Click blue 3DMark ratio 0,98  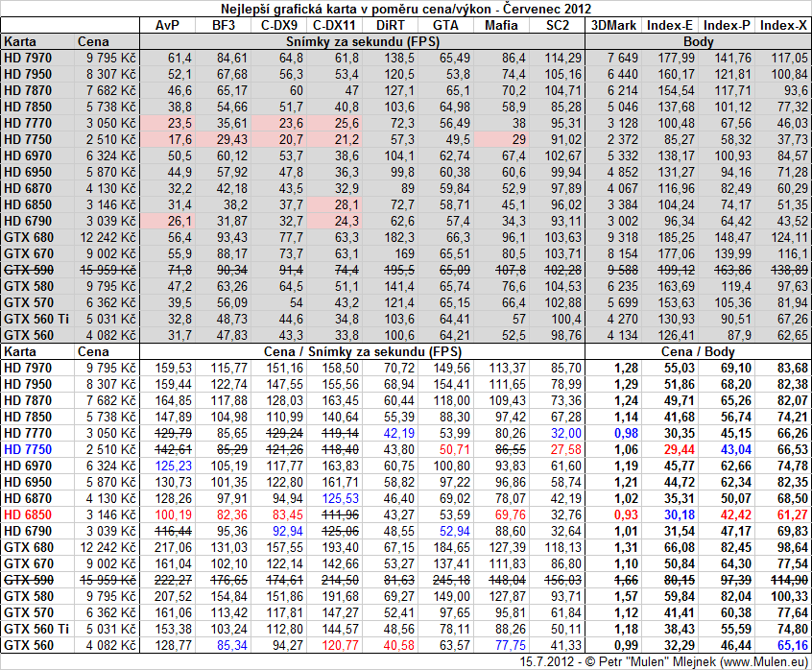(x=627, y=433)
